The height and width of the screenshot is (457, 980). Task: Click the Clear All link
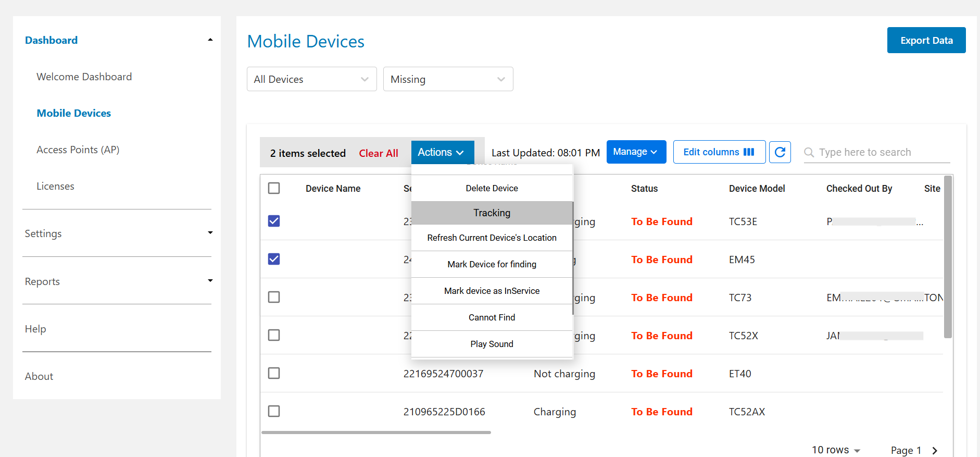[x=378, y=153]
